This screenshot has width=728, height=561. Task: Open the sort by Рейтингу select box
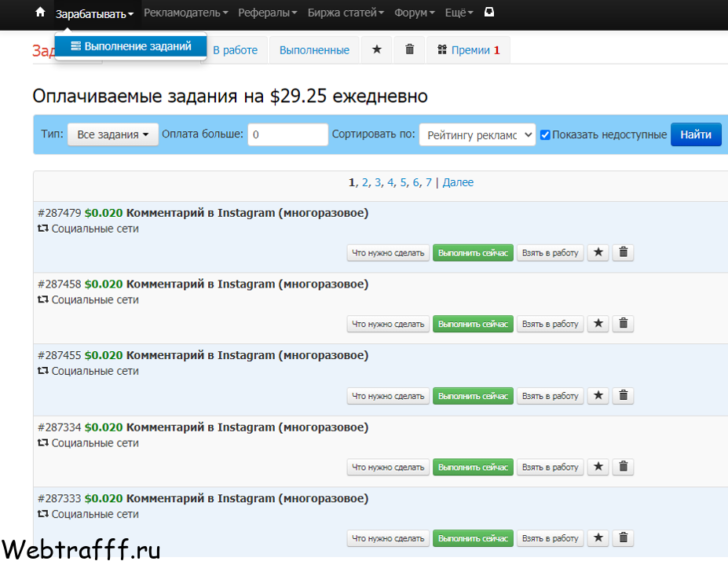[x=477, y=134]
